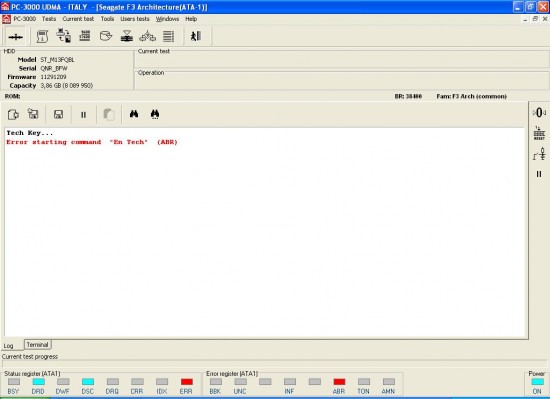This screenshot has height=399, width=550.
Task: Click the open folder toolbar icon
Action: click(x=106, y=36)
